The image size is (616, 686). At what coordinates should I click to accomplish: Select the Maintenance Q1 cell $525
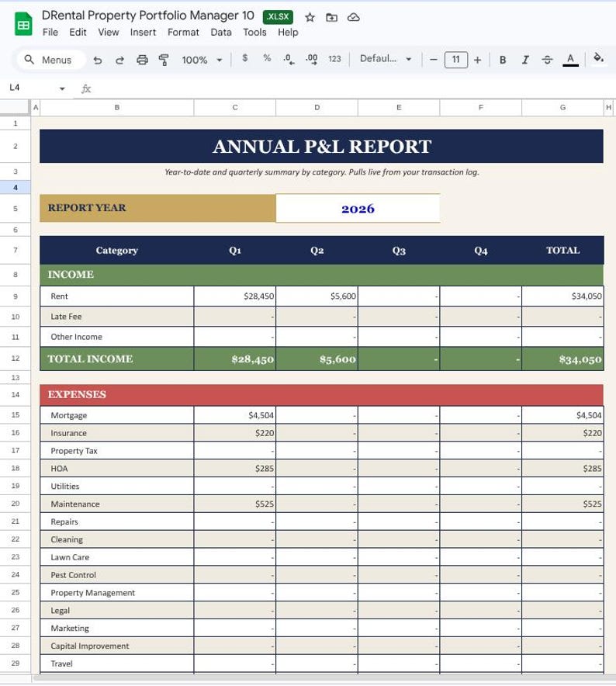(x=235, y=504)
